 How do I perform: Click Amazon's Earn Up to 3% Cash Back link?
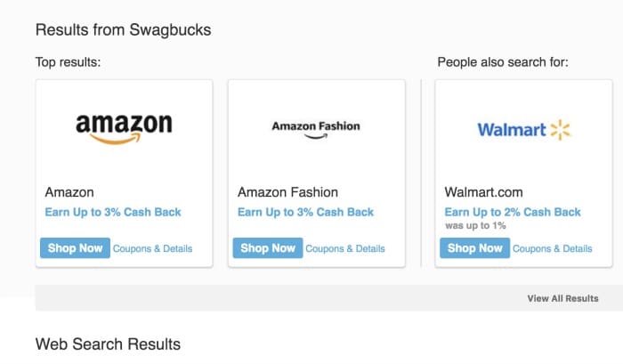pyautogui.click(x=113, y=212)
